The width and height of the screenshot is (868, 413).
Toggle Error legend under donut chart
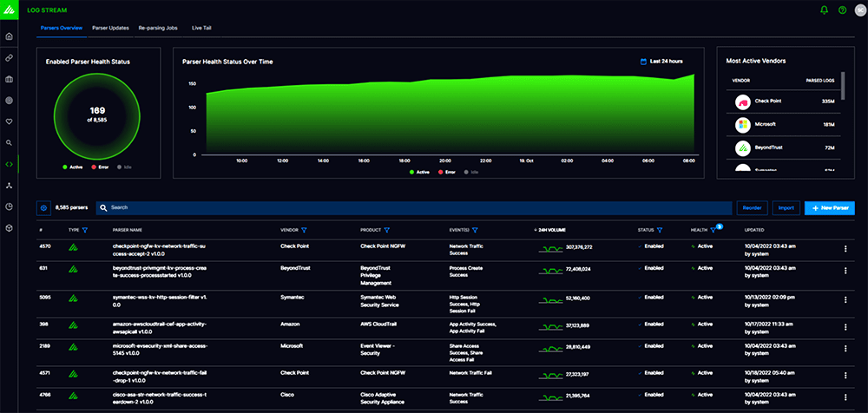[100, 167]
